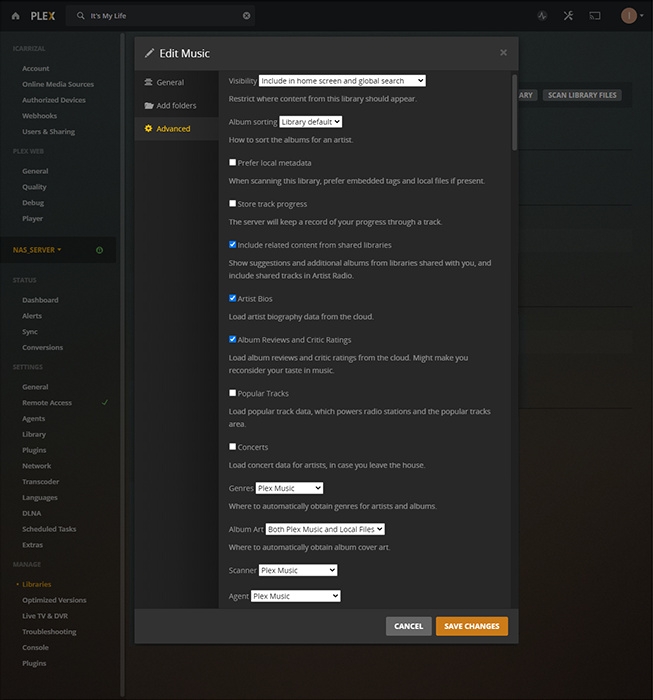
Task: Click the PLEX logo
Action: [43, 16]
